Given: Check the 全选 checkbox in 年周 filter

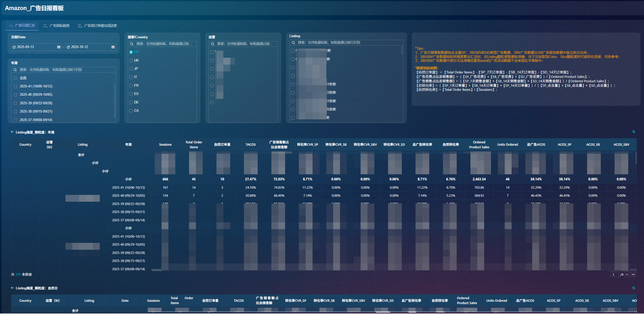Looking at the screenshot, I should 16,78.
